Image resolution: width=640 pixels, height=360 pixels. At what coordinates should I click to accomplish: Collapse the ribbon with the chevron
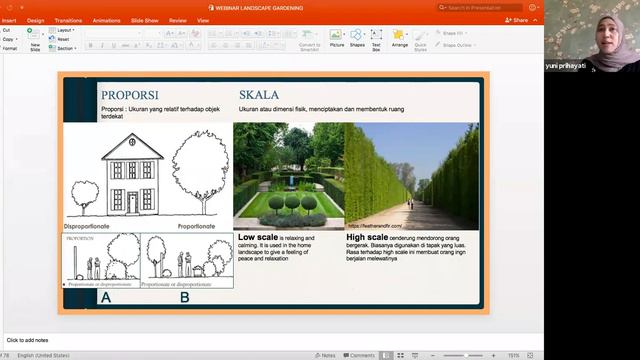pos(535,20)
